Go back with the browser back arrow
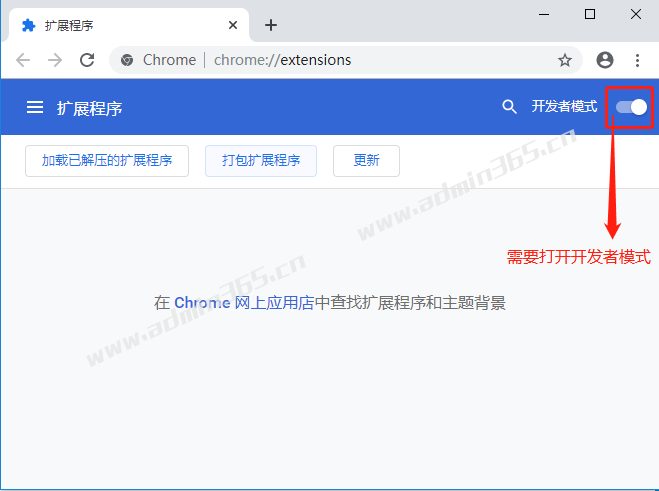 pos(23,60)
